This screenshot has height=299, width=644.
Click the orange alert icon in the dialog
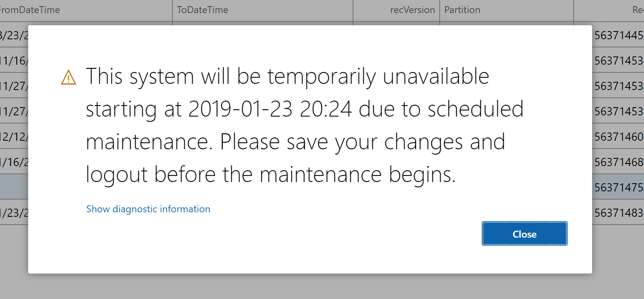click(68, 77)
